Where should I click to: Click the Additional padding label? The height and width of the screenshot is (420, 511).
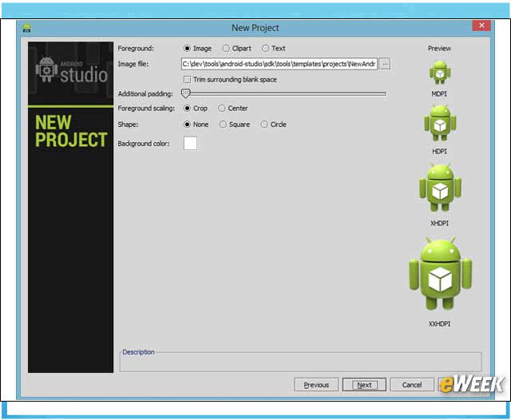pyautogui.click(x=145, y=94)
